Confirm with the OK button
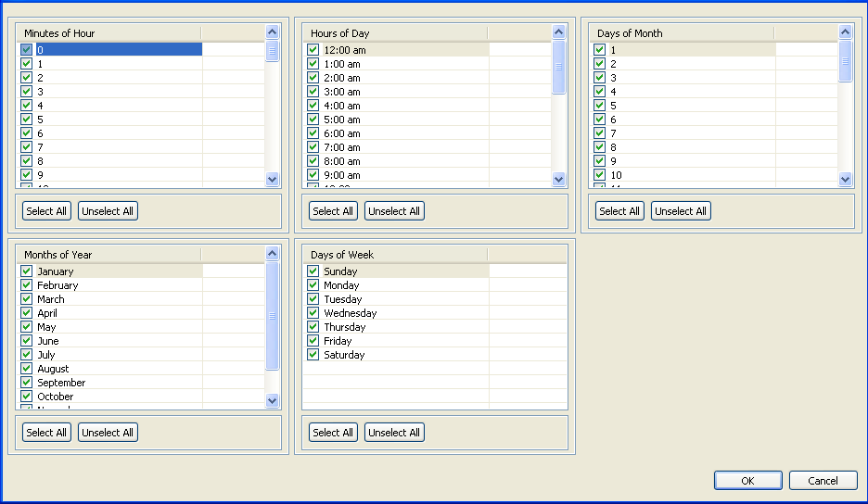The image size is (868, 504). (747, 480)
